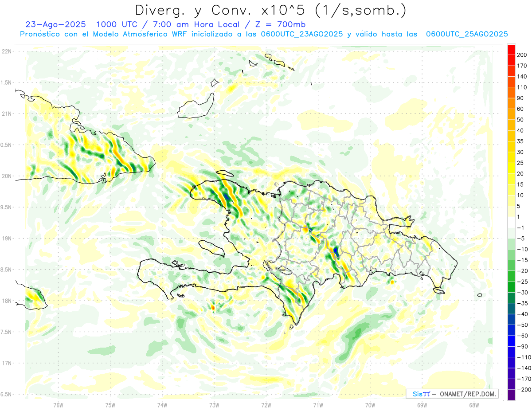532x411 pixels.
Task: Click the '25' colorbar value
Action: coord(520,163)
